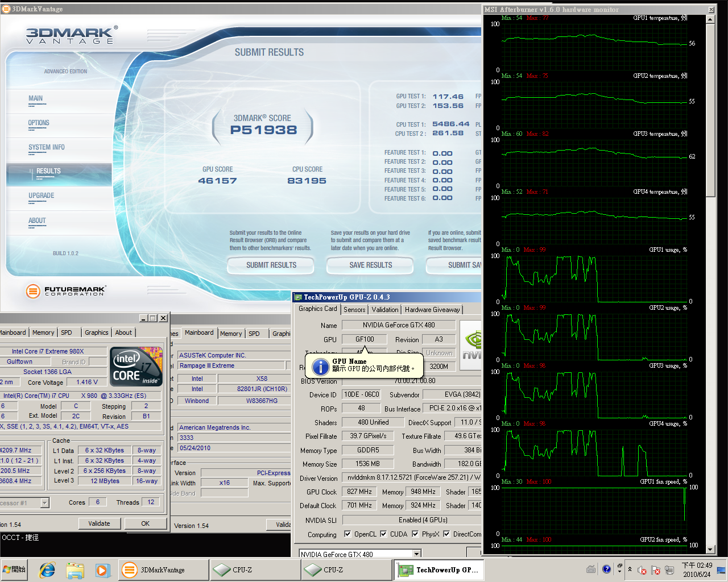Click the Intel Core i7 logo in CPU-Z

point(136,365)
